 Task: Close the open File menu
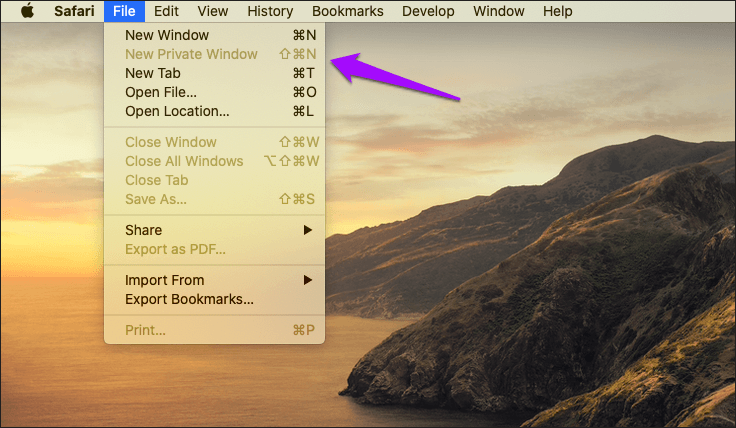click(x=124, y=11)
